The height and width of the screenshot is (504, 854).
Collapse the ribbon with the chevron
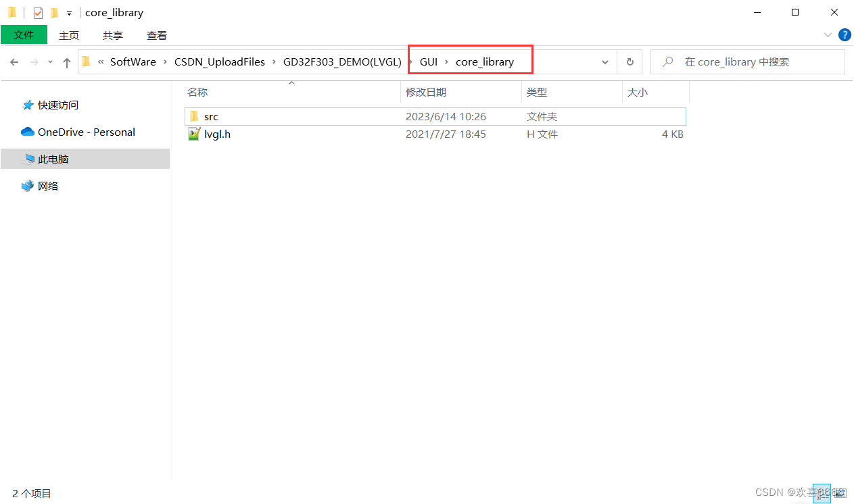click(x=828, y=35)
